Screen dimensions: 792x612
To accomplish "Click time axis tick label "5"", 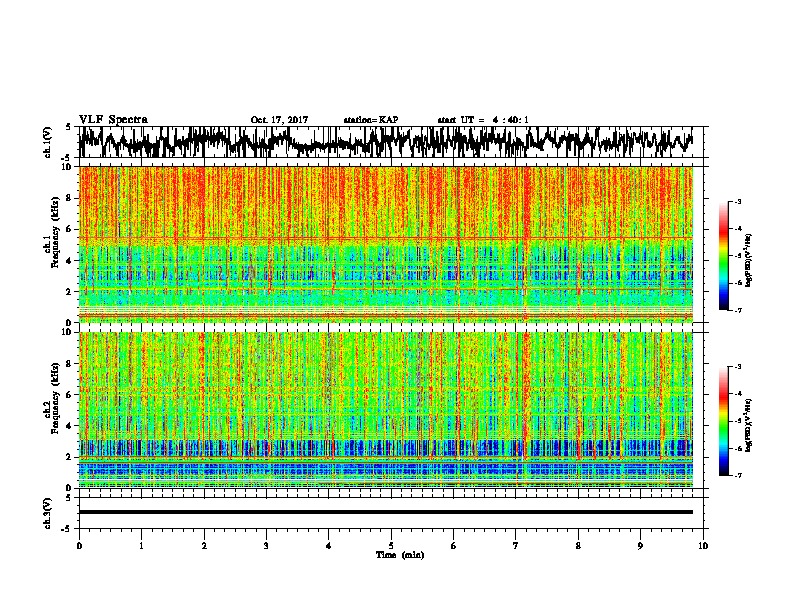I will (x=391, y=546).
